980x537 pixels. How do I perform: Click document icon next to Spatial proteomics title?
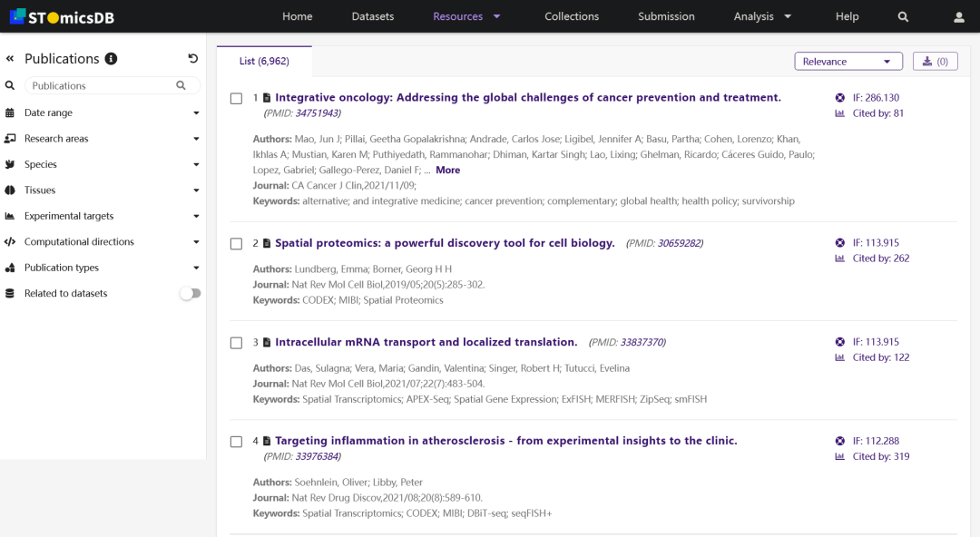(x=267, y=243)
